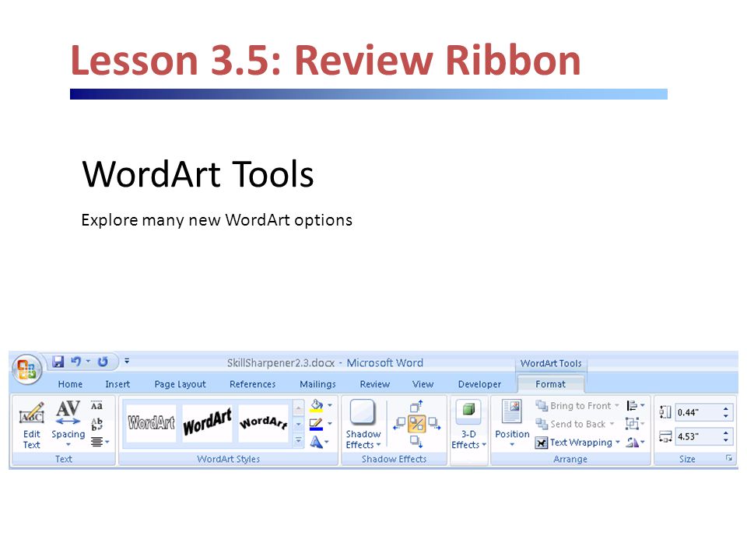This screenshot has height=560, width=747.
Task: Open the Undo history dropdown arrow
Action: click(88, 362)
